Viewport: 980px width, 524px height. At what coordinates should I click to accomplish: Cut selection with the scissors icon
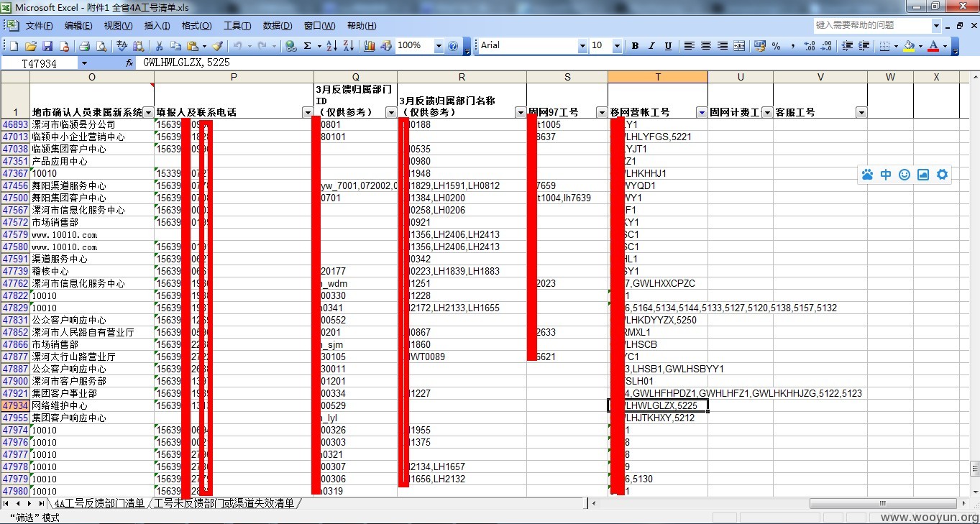(x=159, y=46)
